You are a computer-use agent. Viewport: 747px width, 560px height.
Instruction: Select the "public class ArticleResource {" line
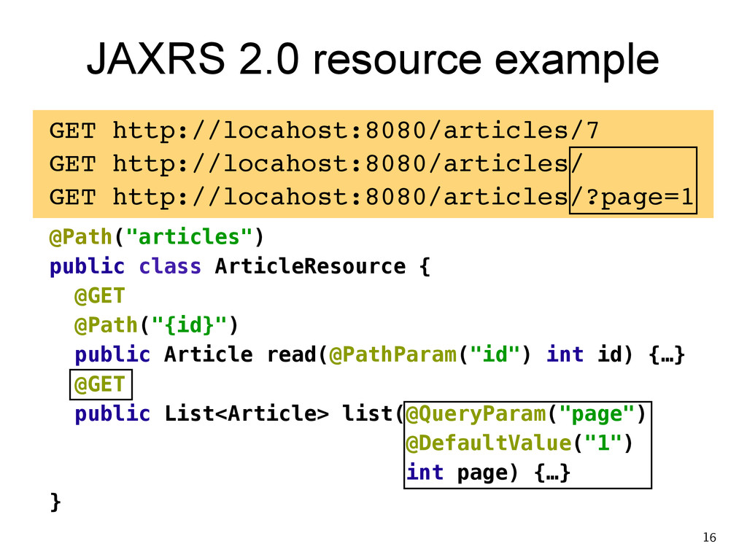(x=239, y=267)
